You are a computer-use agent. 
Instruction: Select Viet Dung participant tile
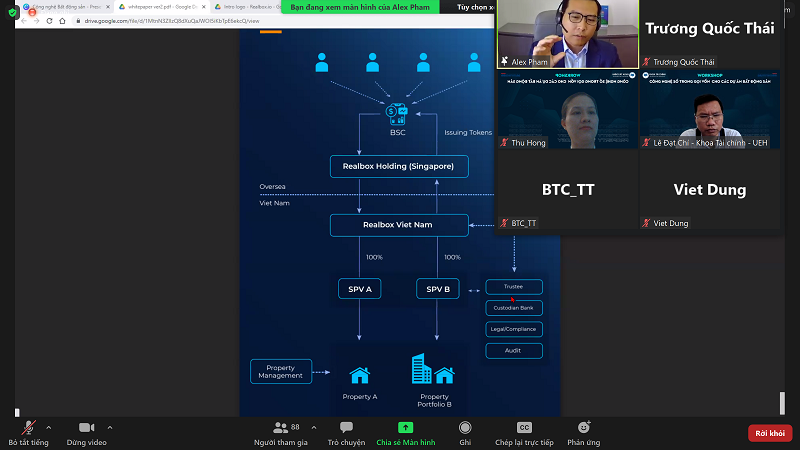pos(710,190)
